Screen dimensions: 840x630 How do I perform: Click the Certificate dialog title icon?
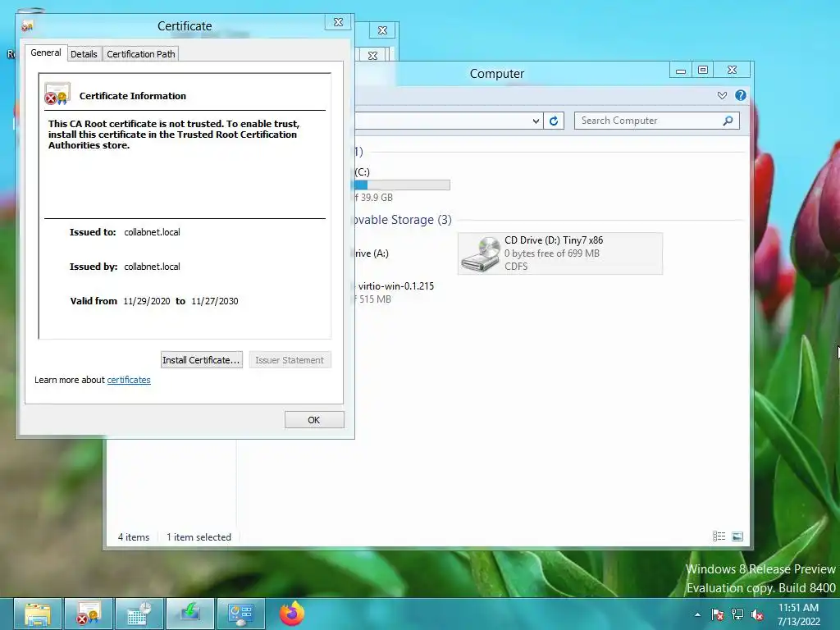[x=27, y=25]
